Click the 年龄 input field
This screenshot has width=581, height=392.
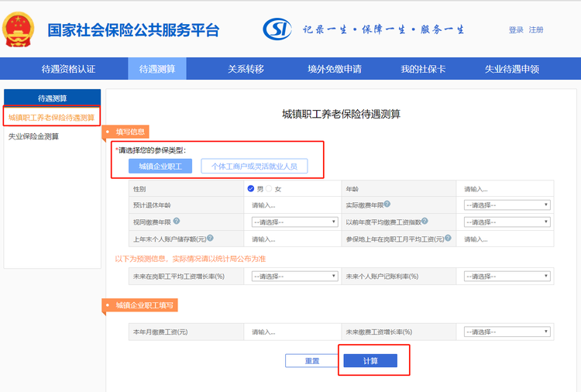click(507, 188)
